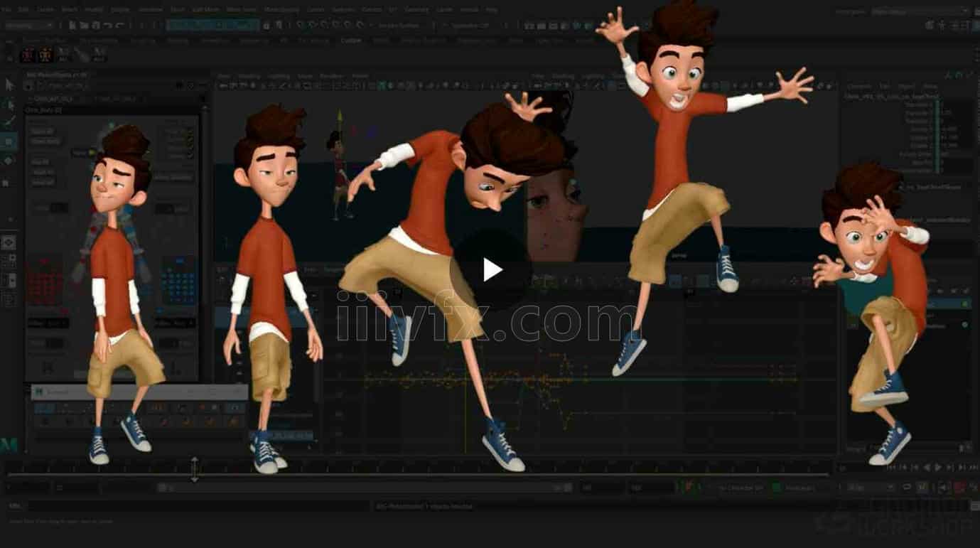Click the MEL script type label
This screenshot has height=548, width=980.
click(x=14, y=506)
